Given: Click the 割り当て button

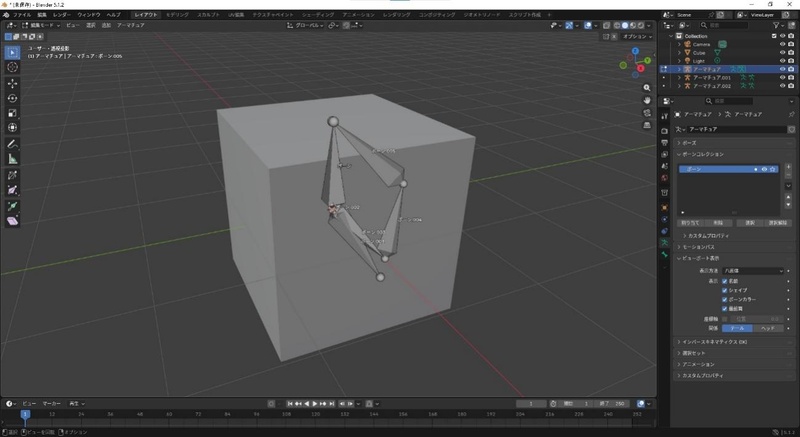Looking at the screenshot, I should click(x=690, y=223).
